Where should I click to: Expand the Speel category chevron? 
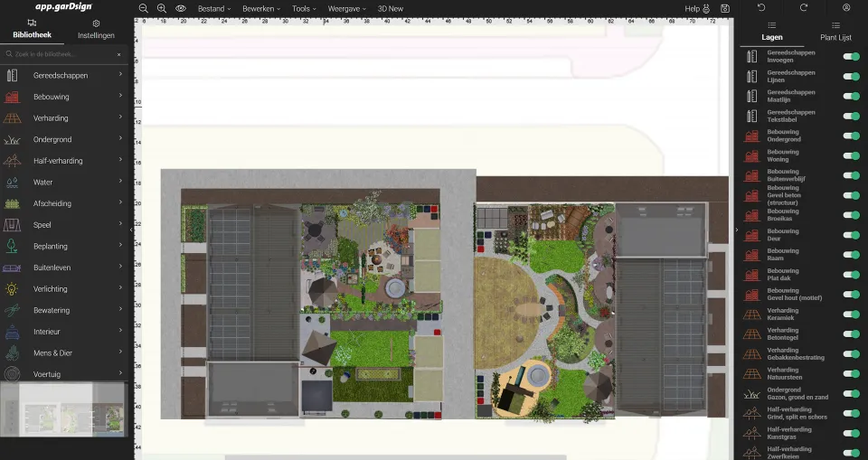pyautogui.click(x=120, y=223)
